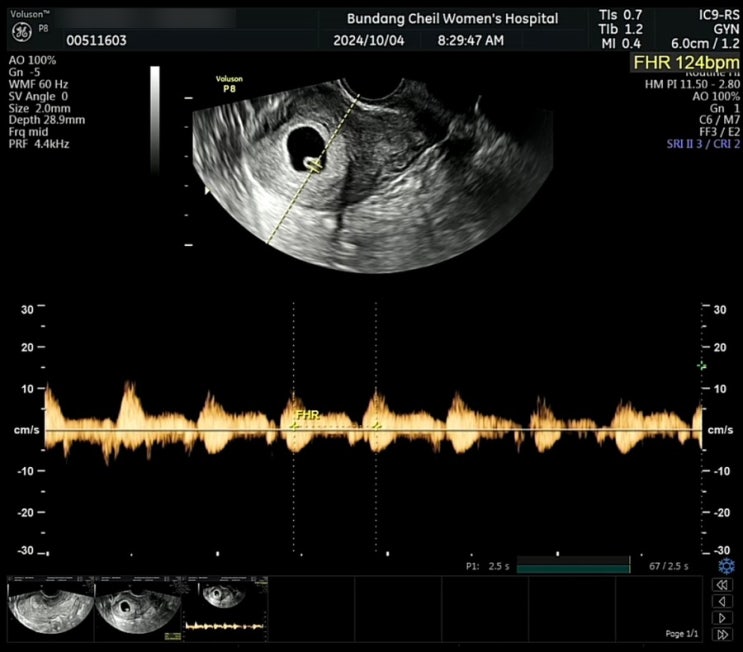The width and height of the screenshot is (743, 652).
Task: Click the SRI II 3 / CRI 2 setting
Action: pyautogui.click(x=703, y=144)
